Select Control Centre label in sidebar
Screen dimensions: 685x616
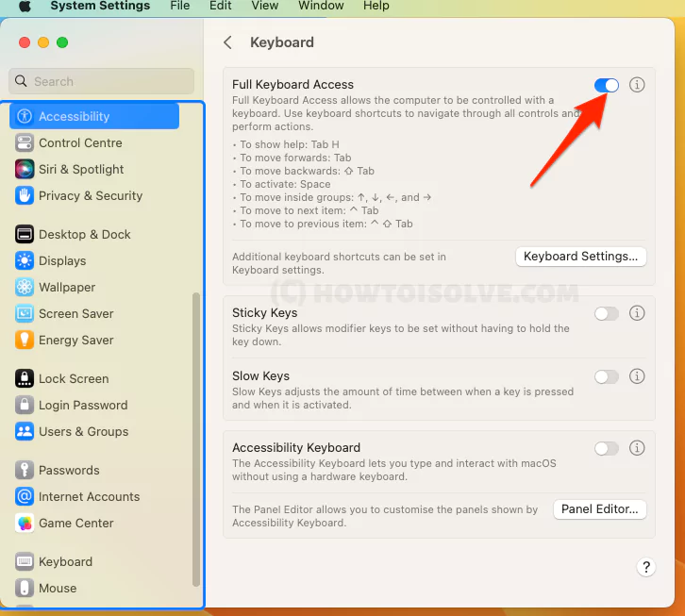point(80,142)
